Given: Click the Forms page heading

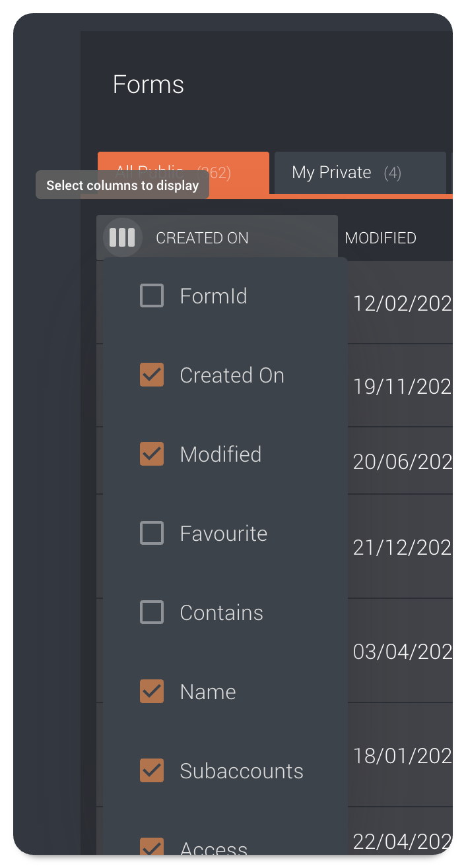Looking at the screenshot, I should (x=149, y=84).
